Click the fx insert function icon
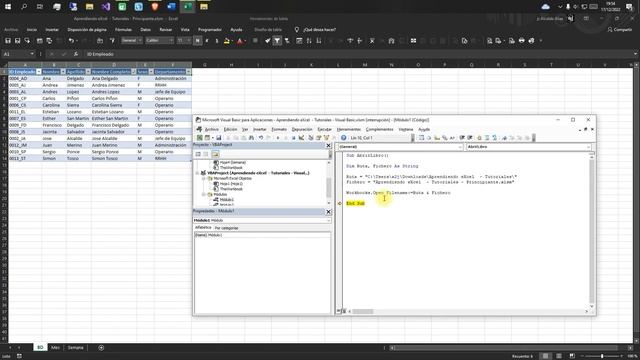 [x=76, y=54]
